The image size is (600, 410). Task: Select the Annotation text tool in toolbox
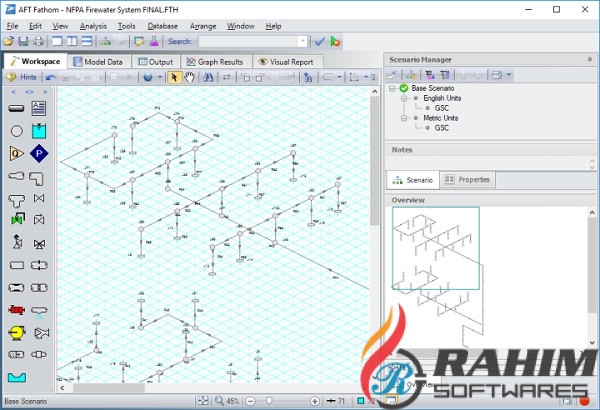[x=39, y=108]
